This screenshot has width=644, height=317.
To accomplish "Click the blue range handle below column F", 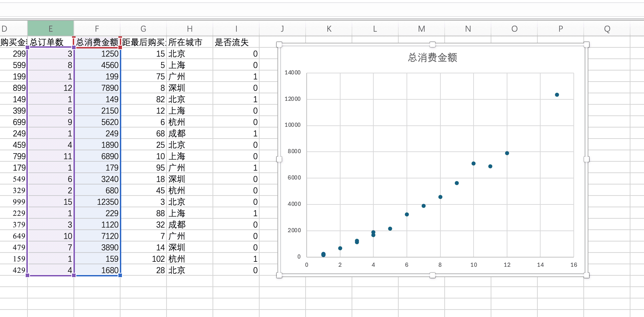I will tap(120, 275).
